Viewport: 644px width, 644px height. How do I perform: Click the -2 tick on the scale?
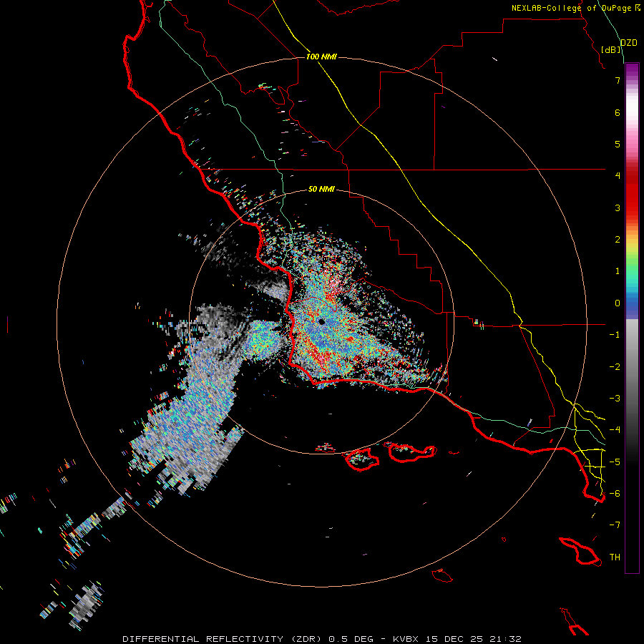click(x=615, y=367)
